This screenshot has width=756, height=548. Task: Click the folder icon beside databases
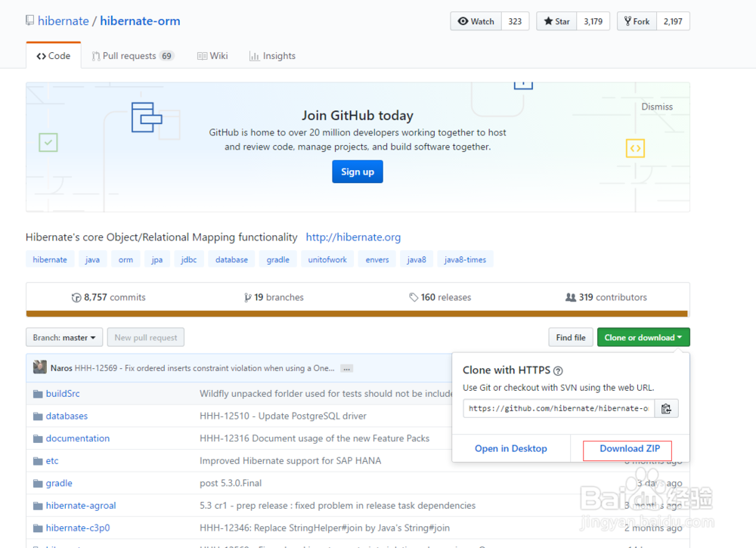pos(38,416)
